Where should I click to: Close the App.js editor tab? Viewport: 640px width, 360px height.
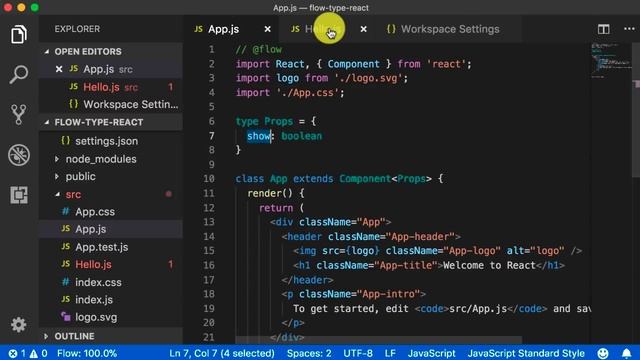click(267, 29)
